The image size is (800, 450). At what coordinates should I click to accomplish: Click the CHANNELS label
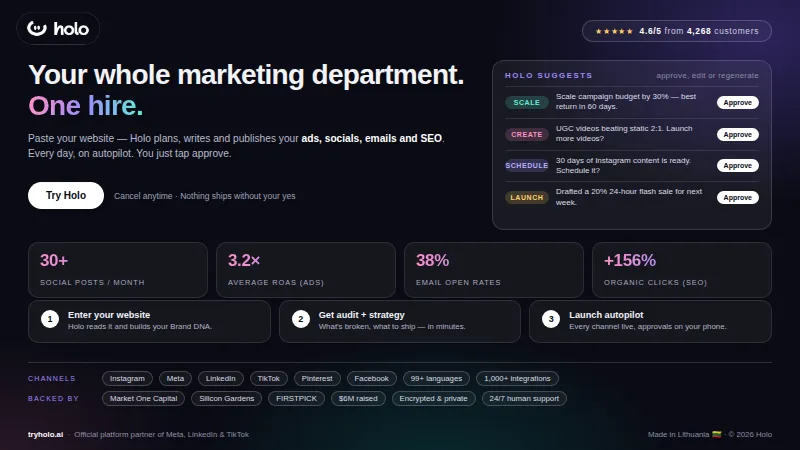52,379
